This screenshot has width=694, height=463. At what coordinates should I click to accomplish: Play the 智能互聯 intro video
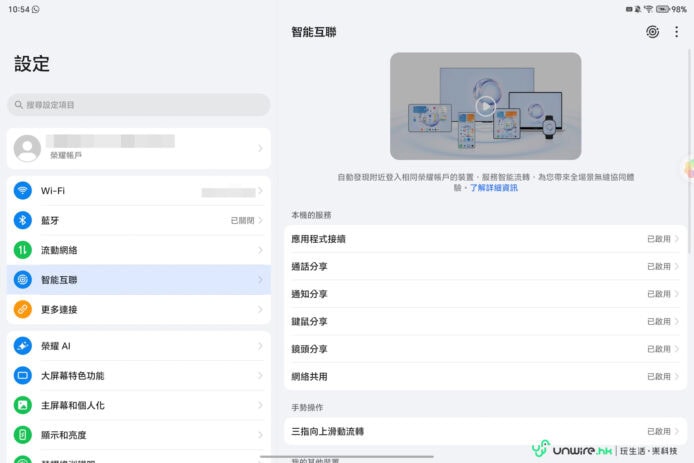[485, 106]
